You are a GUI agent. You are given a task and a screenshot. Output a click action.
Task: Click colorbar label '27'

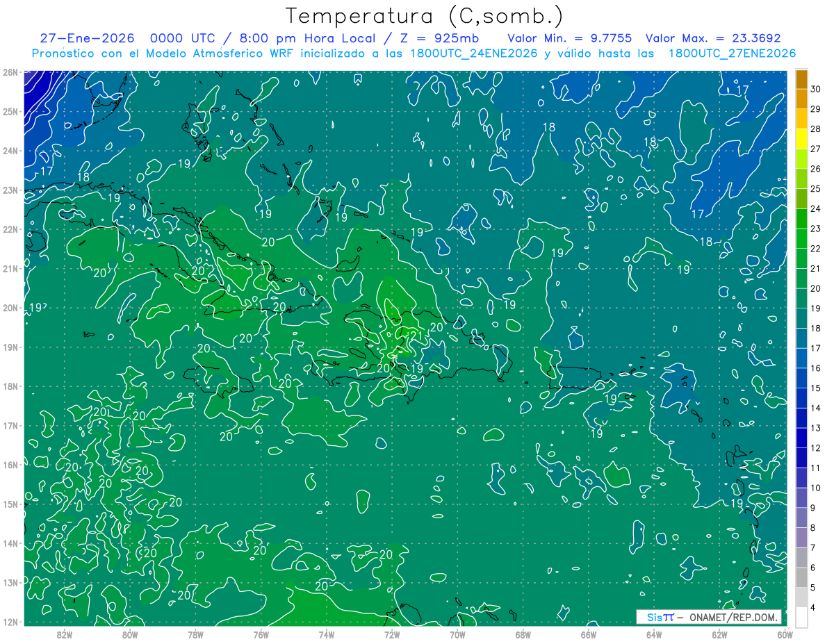[816, 149]
